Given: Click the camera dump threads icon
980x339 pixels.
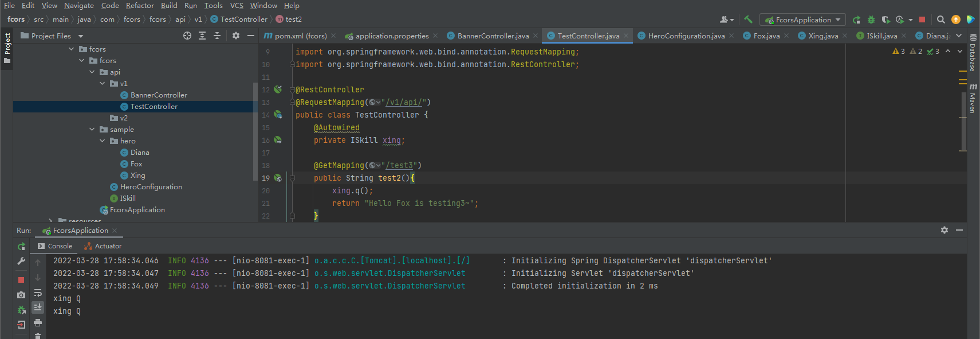Looking at the screenshot, I should 21,295.
